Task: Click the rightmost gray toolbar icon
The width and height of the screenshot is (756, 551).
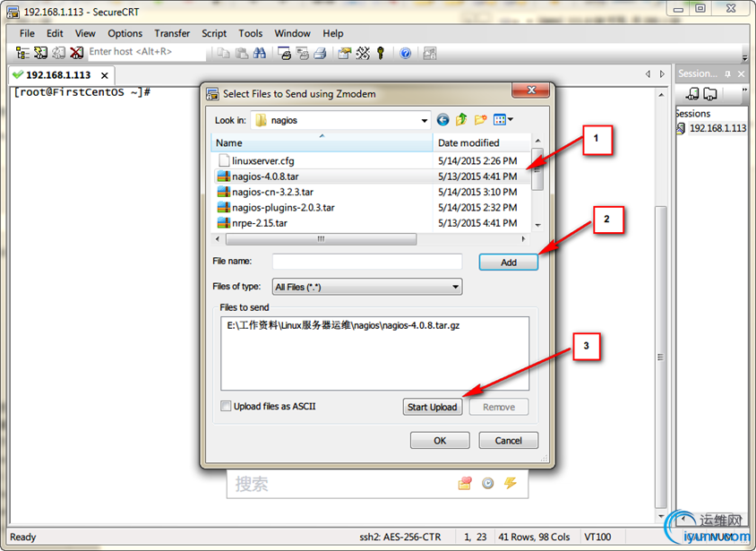Action: click(x=429, y=53)
